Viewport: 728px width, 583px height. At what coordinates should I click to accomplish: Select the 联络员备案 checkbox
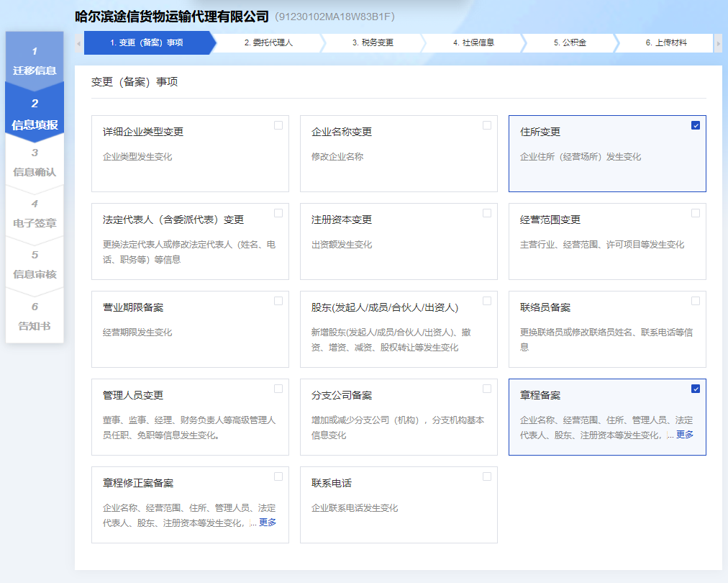695,301
